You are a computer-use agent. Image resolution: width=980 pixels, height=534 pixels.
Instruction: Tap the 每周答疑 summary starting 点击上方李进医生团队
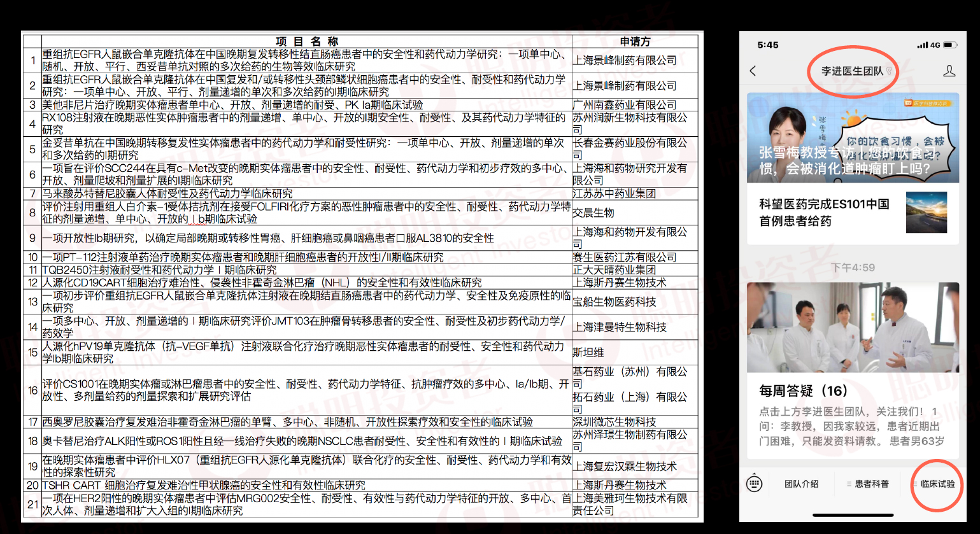pos(851,426)
